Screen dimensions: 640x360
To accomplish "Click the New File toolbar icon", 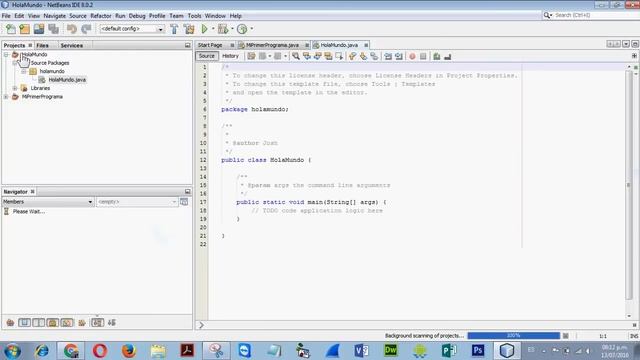I will click(11, 29).
